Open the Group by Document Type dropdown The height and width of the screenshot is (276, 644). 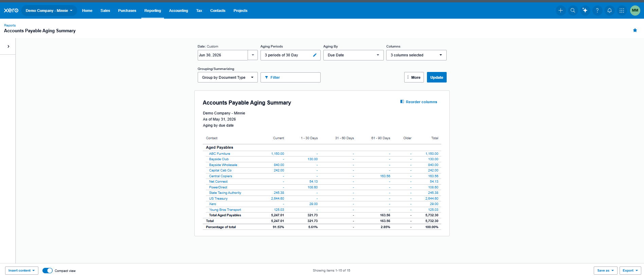[x=228, y=77]
